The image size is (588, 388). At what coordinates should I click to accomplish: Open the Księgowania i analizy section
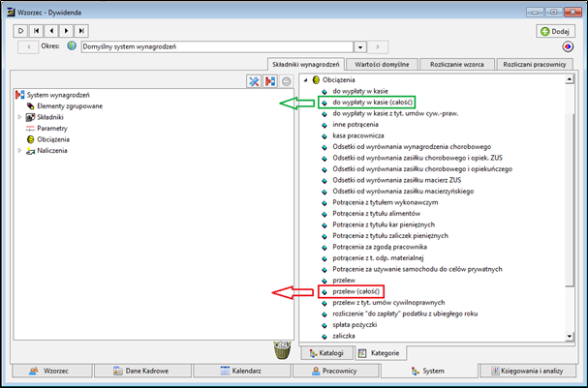528,371
